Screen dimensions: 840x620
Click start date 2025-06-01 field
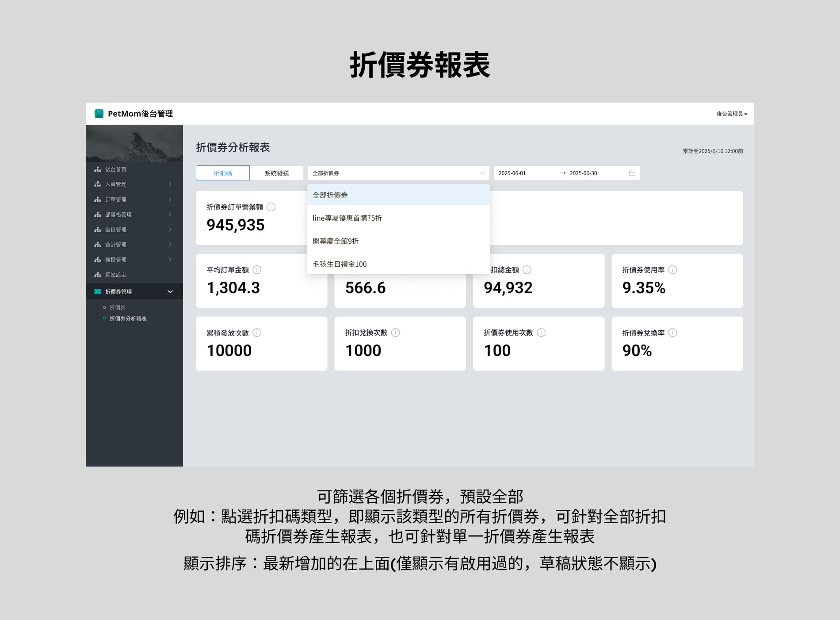(512, 173)
